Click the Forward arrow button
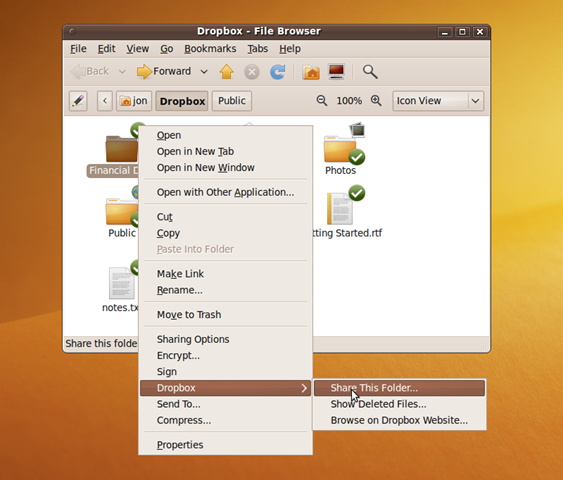Viewport: 563px width, 480px height. pos(164,71)
